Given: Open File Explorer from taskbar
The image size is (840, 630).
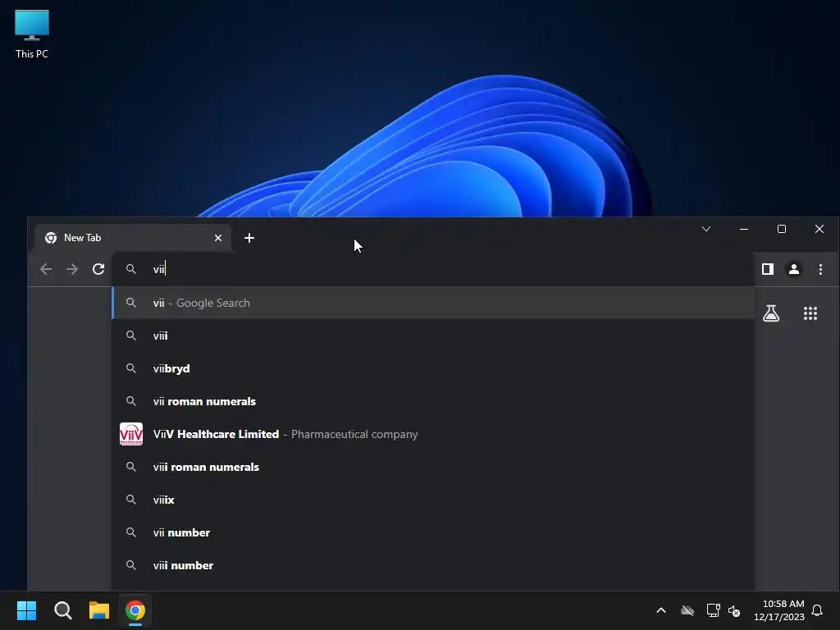Looking at the screenshot, I should [x=99, y=610].
